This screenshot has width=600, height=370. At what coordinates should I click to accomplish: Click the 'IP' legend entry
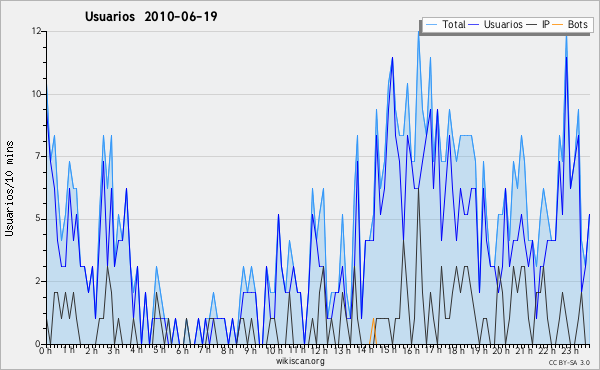[545, 24]
